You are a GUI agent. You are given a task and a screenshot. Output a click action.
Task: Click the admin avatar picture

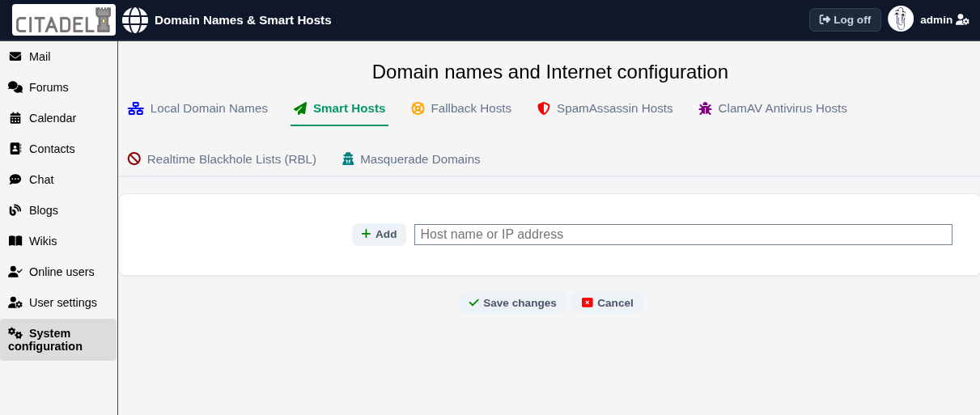[x=901, y=19]
